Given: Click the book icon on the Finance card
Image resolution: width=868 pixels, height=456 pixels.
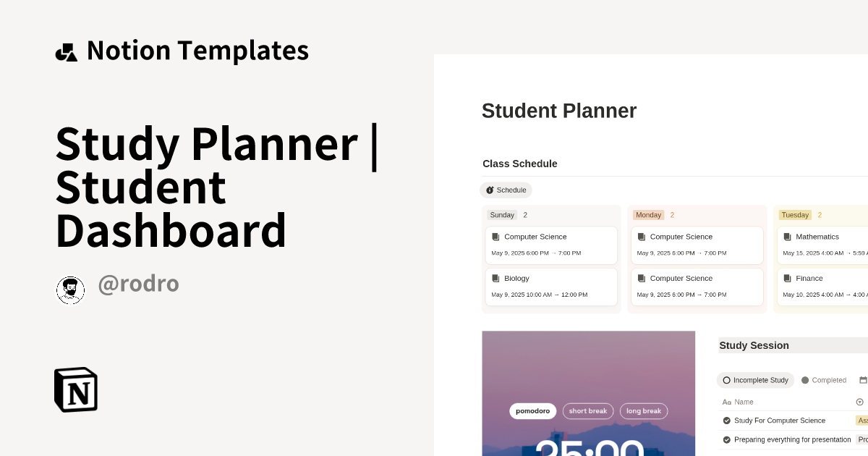Looking at the screenshot, I should point(788,278).
